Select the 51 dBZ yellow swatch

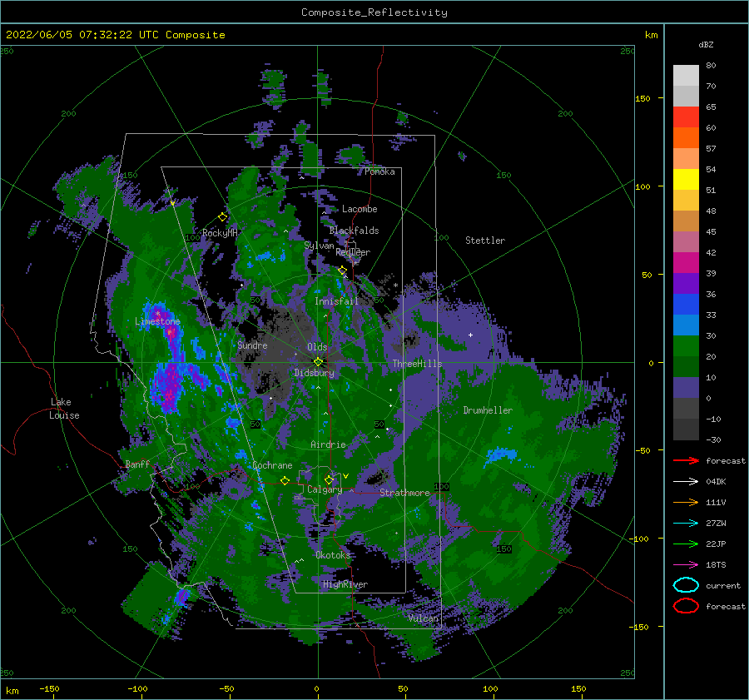click(x=686, y=179)
